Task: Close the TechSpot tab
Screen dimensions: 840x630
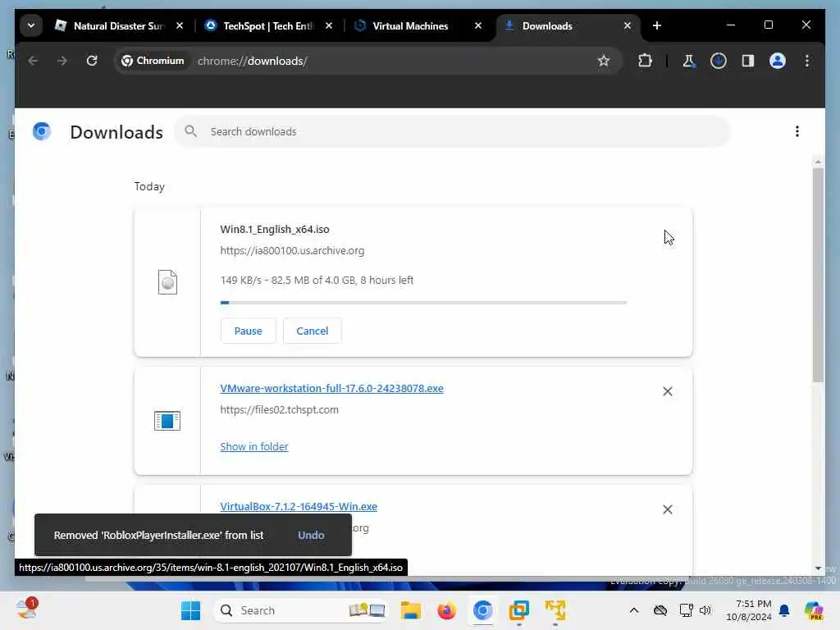Action: pyautogui.click(x=329, y=25)
